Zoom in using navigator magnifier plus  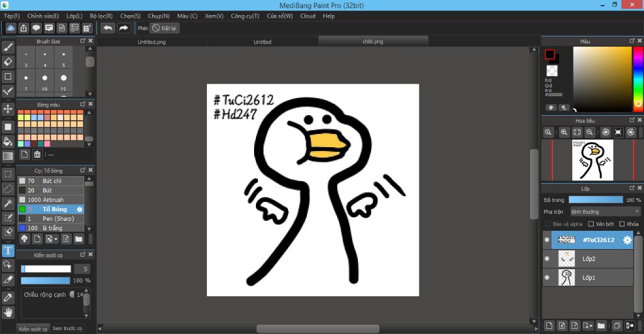564,132
